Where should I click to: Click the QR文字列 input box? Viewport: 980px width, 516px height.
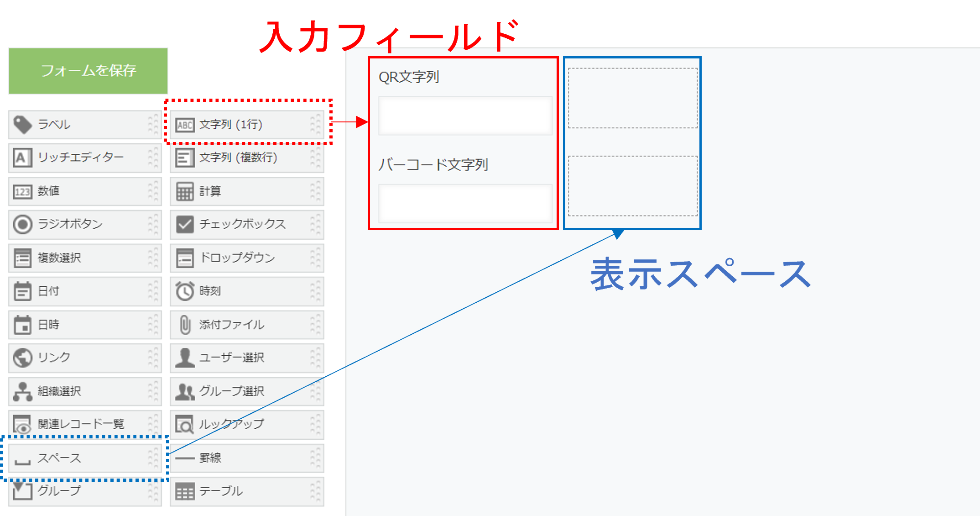[465, 116]
